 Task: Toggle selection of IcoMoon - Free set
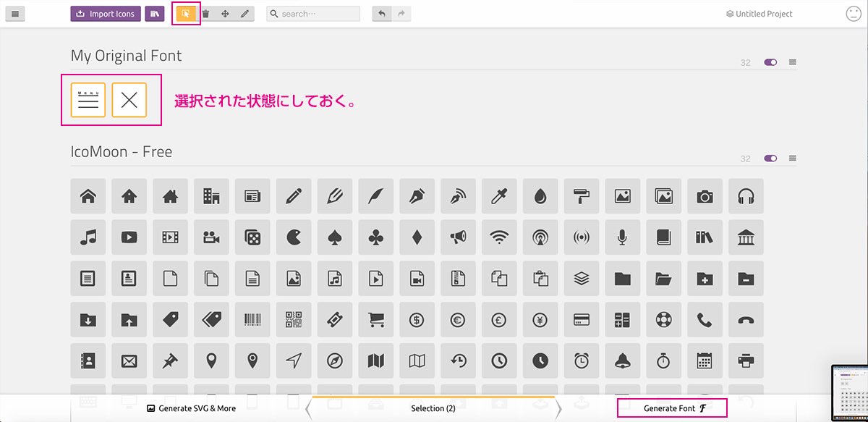(770, 159)
